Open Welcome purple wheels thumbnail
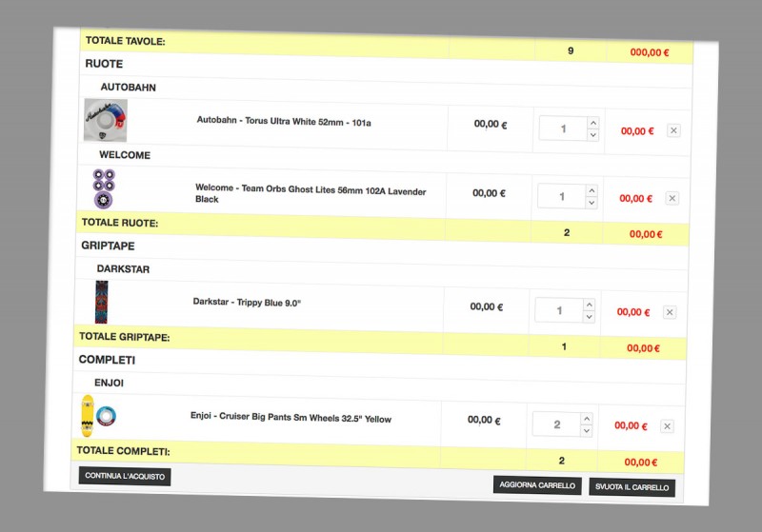 pos(103,188)
